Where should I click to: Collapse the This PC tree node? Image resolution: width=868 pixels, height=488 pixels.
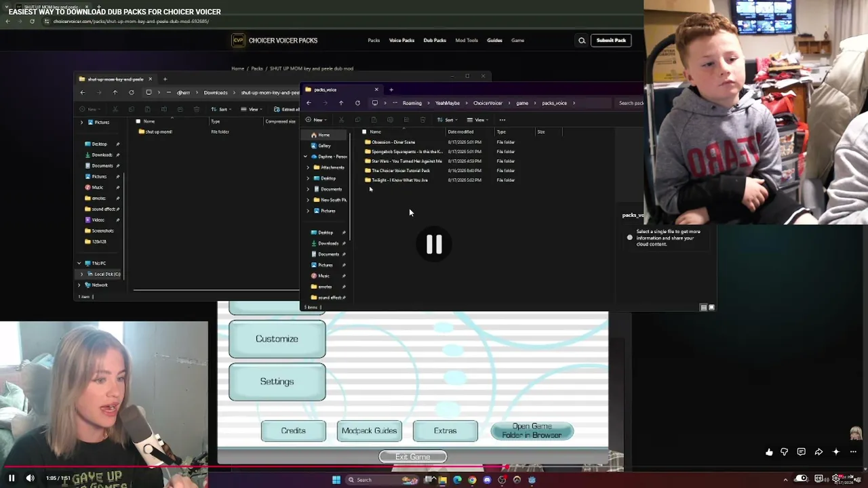[x=79, y=263]
